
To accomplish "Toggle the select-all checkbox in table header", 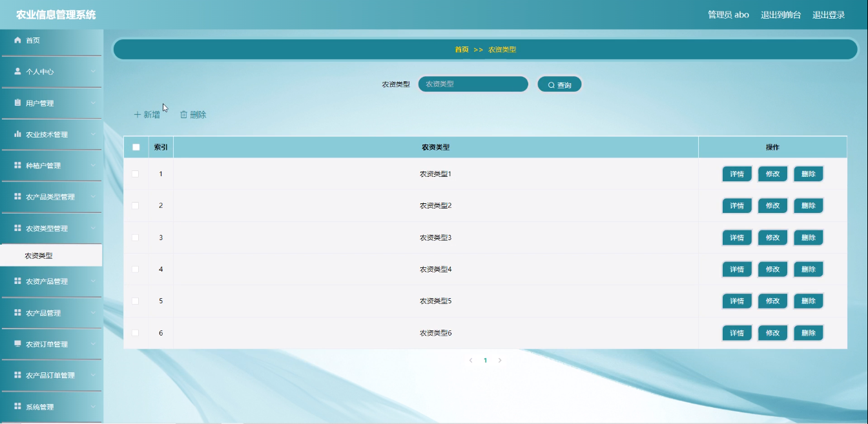I will click(136, 147).
